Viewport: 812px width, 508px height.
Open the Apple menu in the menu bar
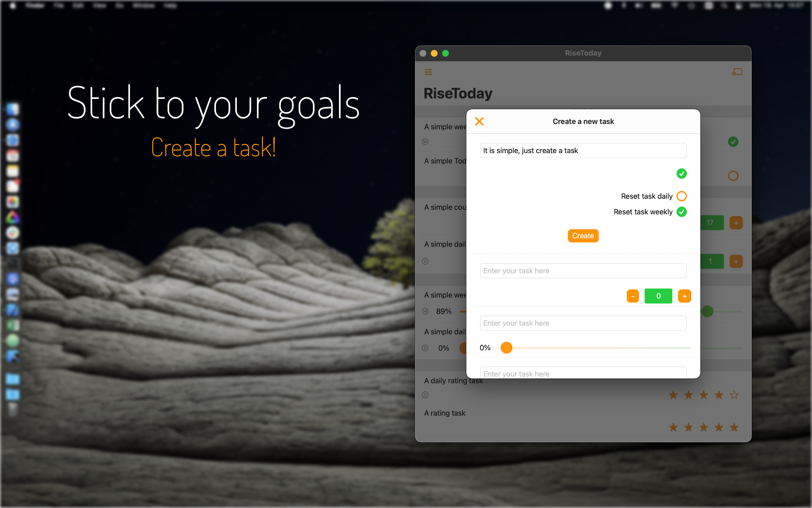pyautogui.click(x=13, y=5)
